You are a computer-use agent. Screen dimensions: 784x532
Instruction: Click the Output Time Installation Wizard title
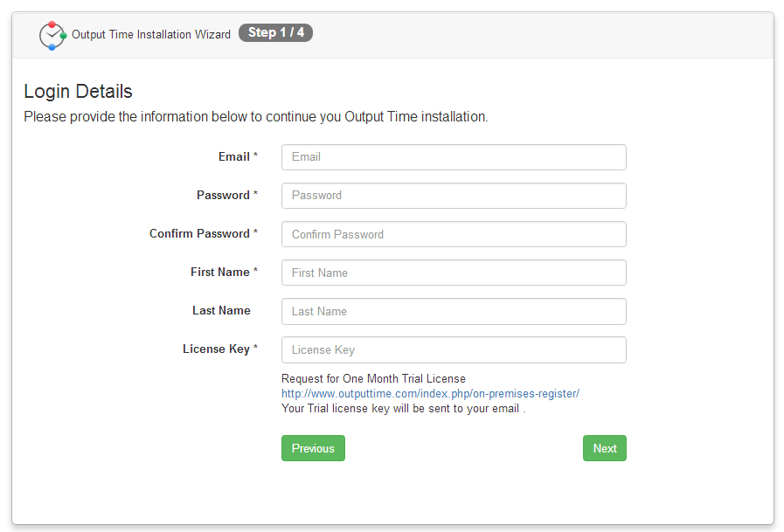(151, 34)
